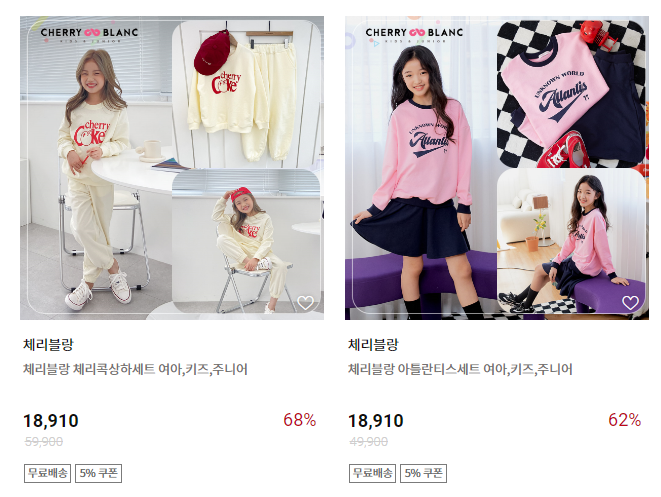661x497 pixels.
Task: Click 5% 쿠폰 tag on left product
Action: click(x=98, y=473)
